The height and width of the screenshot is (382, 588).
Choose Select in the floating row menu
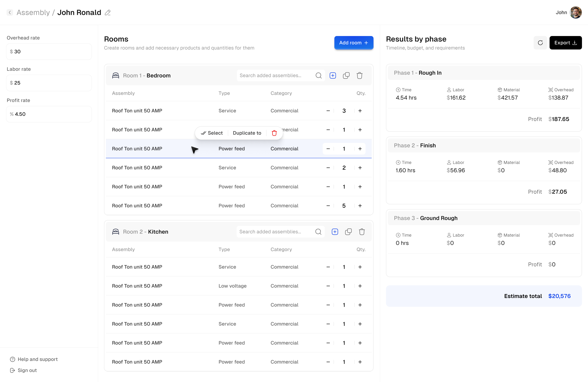[212, 133]
